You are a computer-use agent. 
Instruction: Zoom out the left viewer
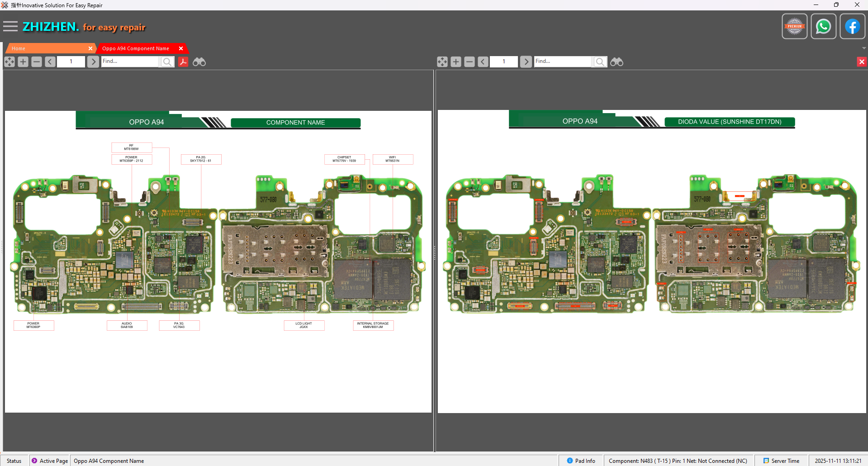click(x=37, y=62)
